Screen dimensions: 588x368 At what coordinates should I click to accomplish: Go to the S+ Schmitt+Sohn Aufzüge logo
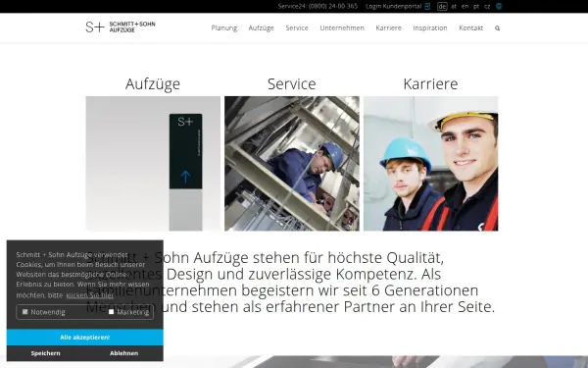click(121, 27)
